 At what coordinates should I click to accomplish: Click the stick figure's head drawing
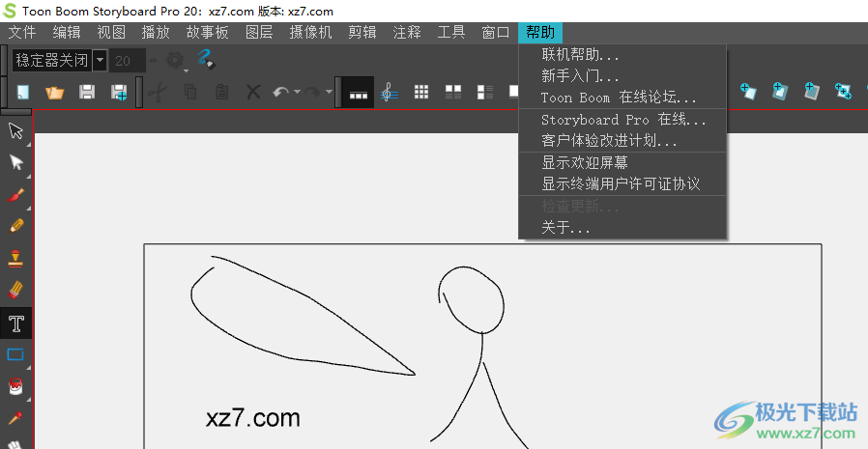coord(472,300)
